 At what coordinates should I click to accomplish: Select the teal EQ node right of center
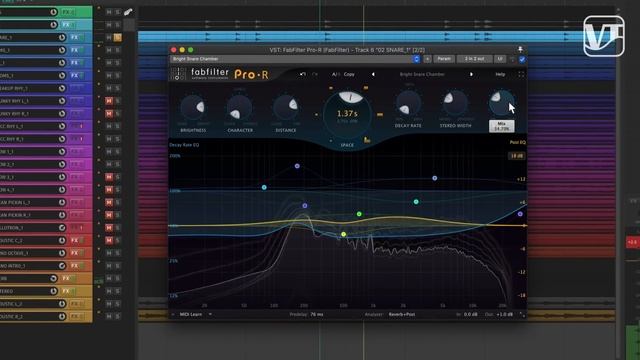pyautogui.click(x=416, y=202)
